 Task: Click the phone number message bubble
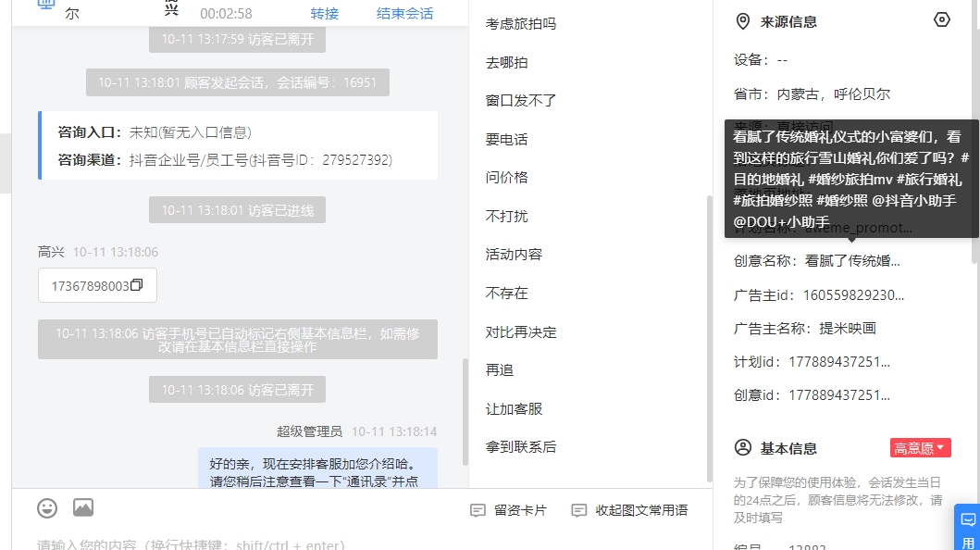pyautogui.click(x=97, y=285)
